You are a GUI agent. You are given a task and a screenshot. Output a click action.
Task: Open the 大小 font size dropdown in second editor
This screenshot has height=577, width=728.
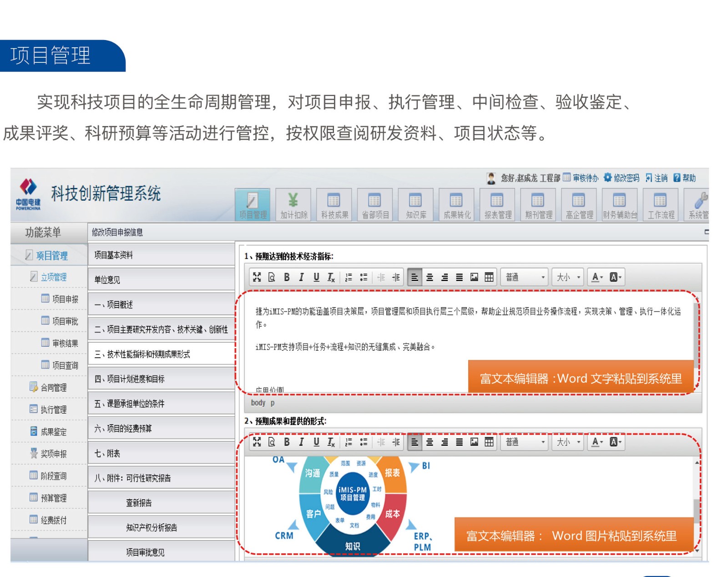tap(568, 442)
